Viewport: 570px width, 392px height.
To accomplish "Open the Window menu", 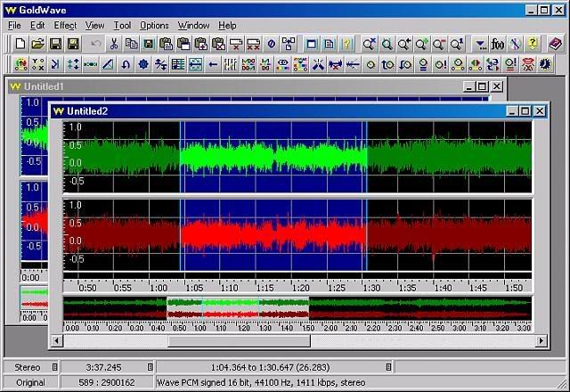I will tap(193, 26).
